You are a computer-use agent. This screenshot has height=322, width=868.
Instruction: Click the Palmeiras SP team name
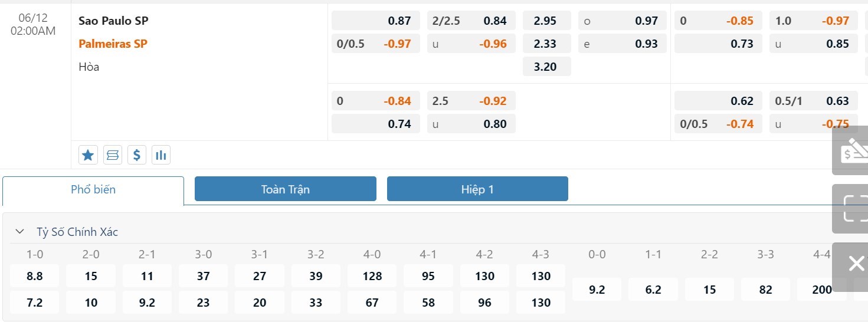click(113, 44)
